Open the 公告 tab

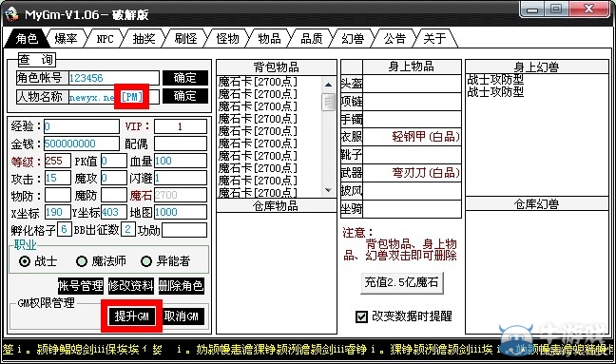395,38
